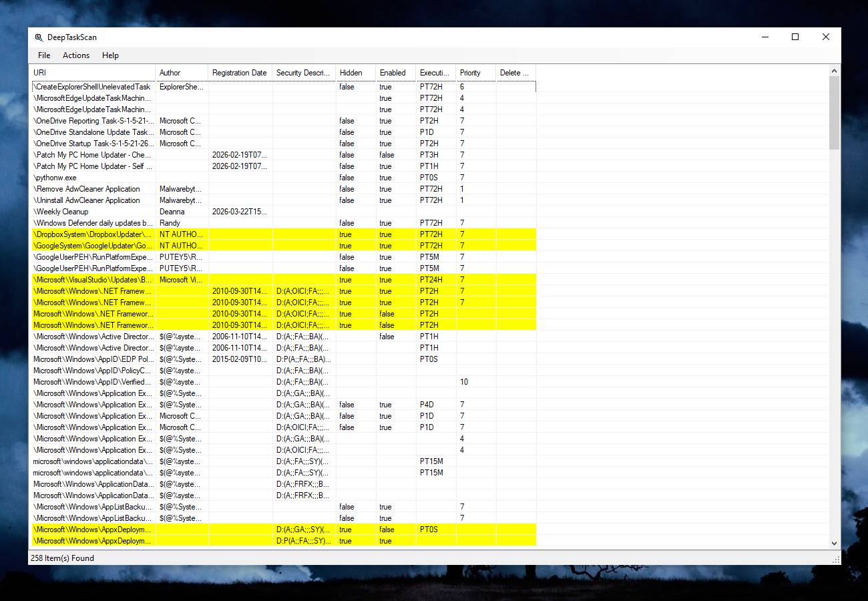Click the vertical scrollbar thumb
Screen dimensions: 868x601
pyautogui.click(x=835, y=113)
